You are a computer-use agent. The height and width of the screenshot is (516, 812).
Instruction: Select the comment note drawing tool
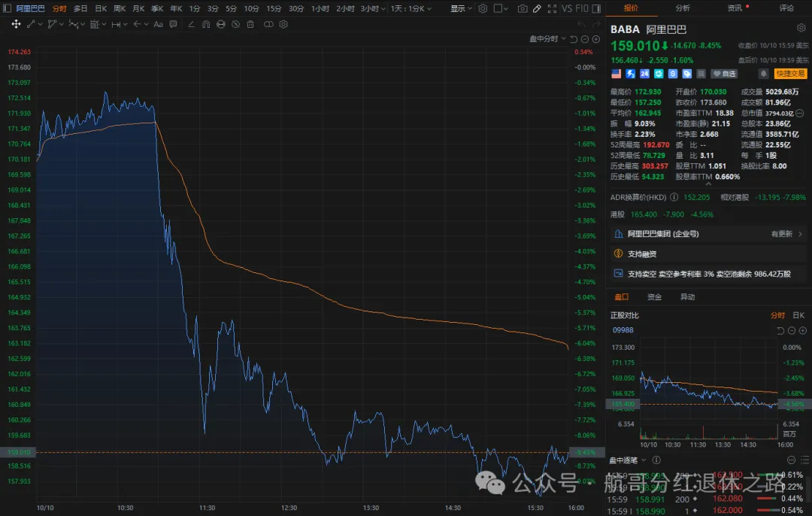click(173, 24)
